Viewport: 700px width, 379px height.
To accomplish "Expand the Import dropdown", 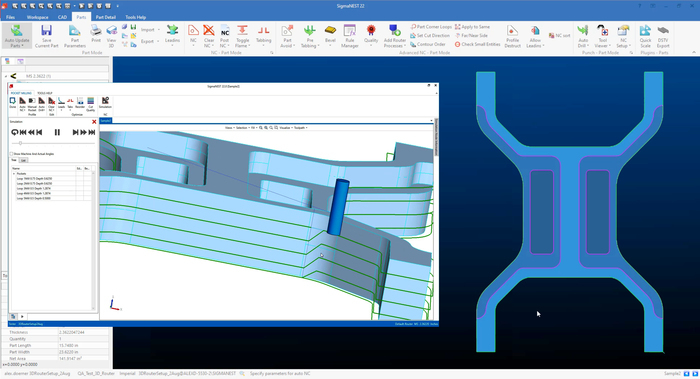I will [150, 30].
